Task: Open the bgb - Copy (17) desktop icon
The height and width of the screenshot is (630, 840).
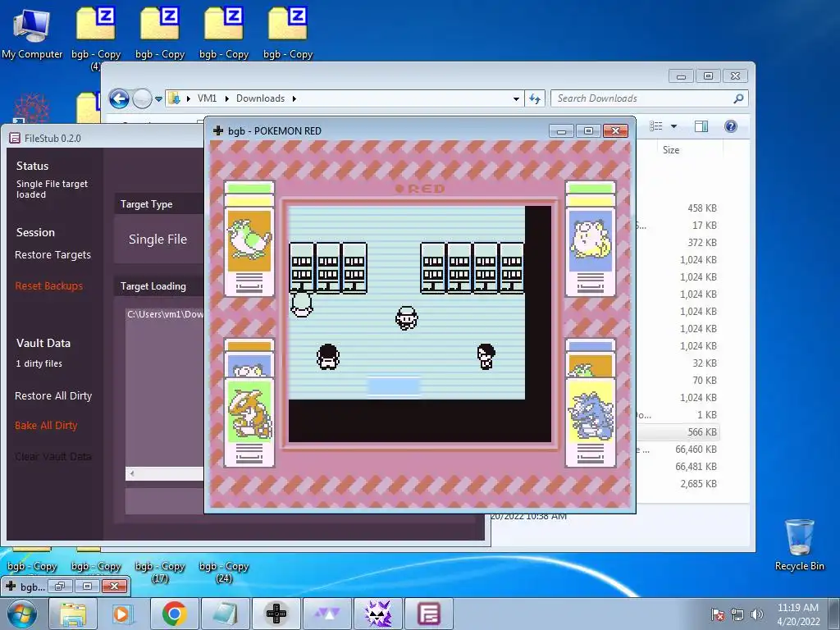Action: click(x=160, y=572)
